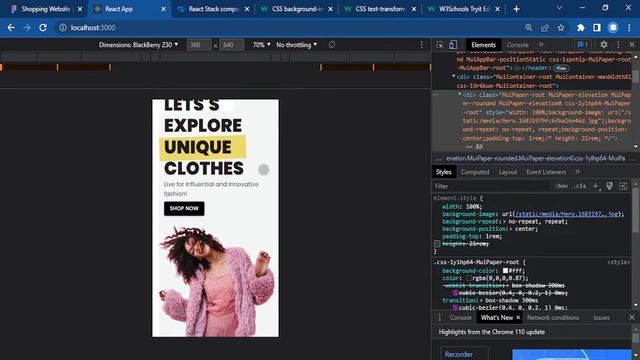Collapse the MuiPaper-root div node
The width and height of the screenshot is (640, 360).
(460, 94)
